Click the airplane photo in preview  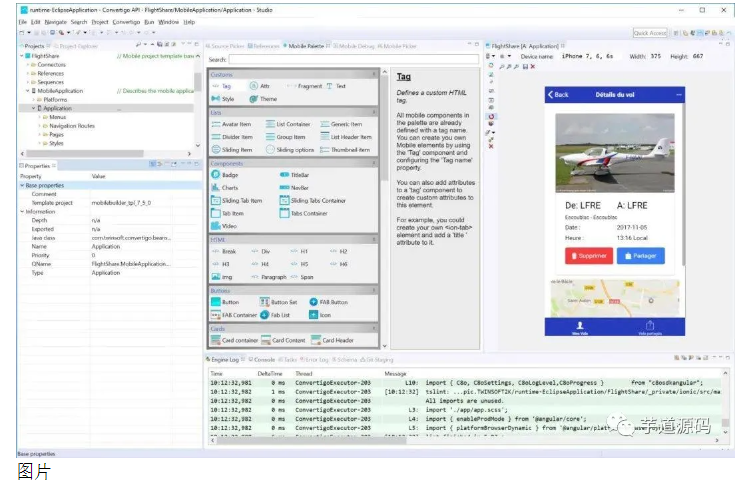615,153
